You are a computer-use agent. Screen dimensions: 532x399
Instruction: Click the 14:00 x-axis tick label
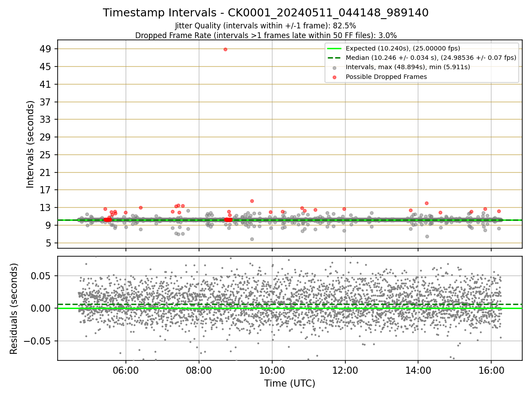(419, 370)
